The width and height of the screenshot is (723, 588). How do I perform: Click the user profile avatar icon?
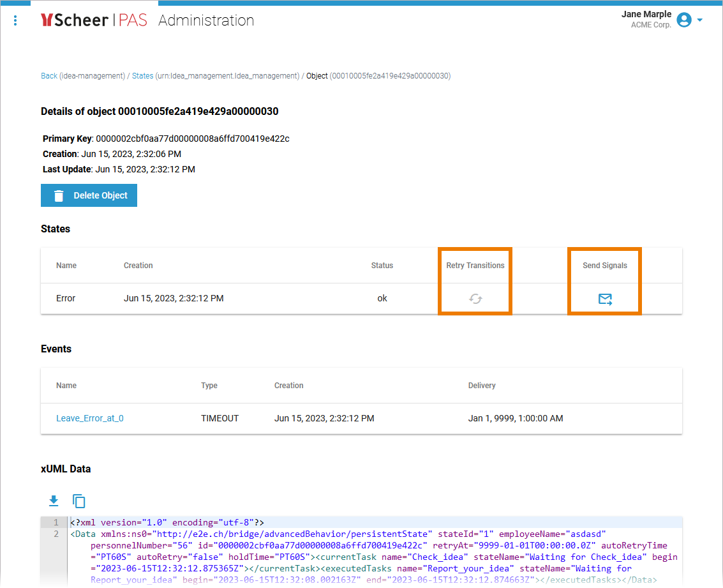684,20
